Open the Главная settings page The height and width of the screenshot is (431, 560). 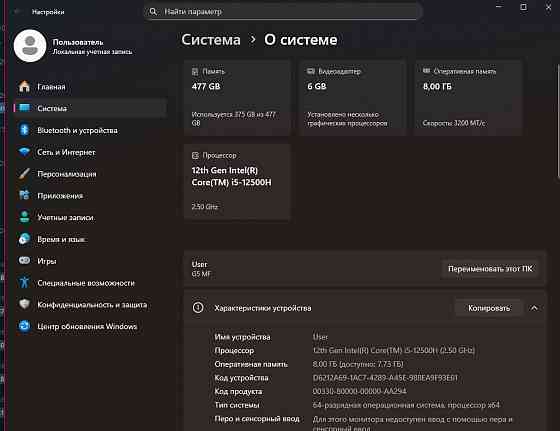pos(90,86)
